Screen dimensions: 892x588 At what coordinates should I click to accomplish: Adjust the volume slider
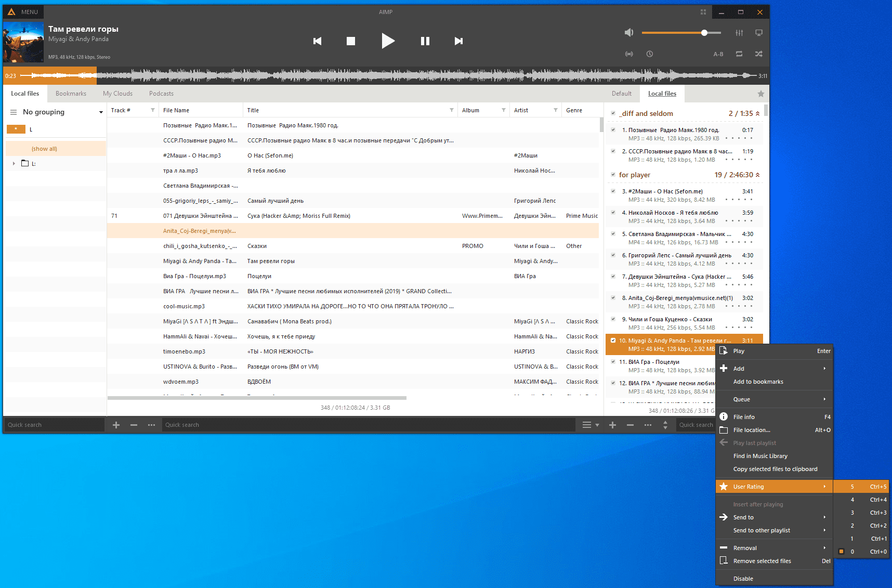pyautogui.click(x=681, y=33)
